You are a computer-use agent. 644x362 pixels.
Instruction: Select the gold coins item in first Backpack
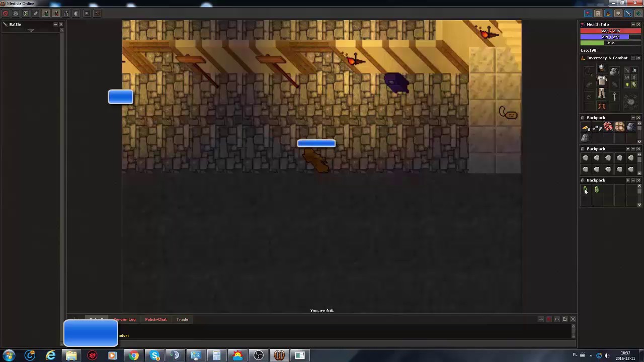pos(586,128)
